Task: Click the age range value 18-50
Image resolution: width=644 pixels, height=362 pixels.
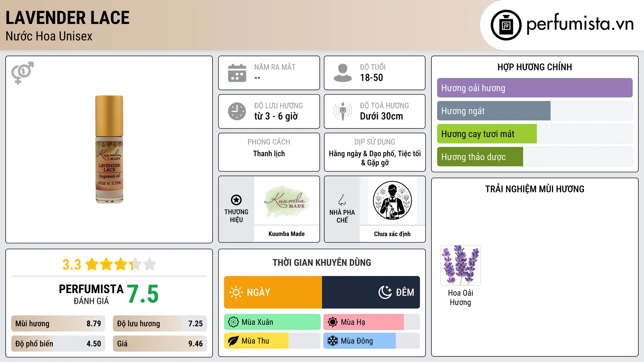Action: [371, 78]
